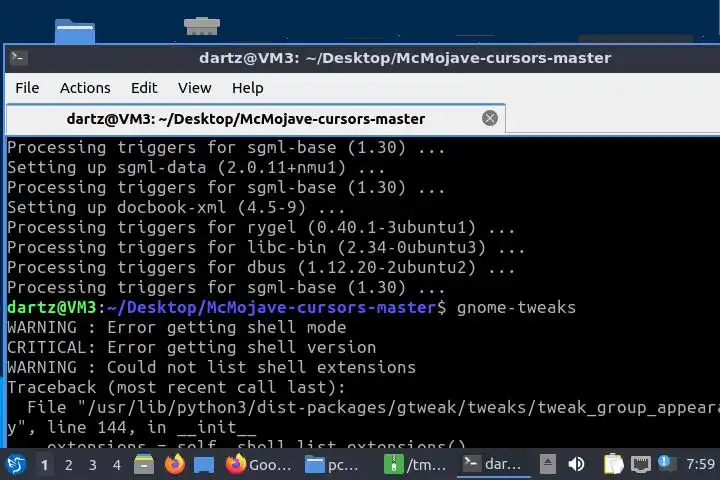The image size is (720, 480).
Task: Open the /tm... archive window in taskbar
Action: (x=415, y=465)
